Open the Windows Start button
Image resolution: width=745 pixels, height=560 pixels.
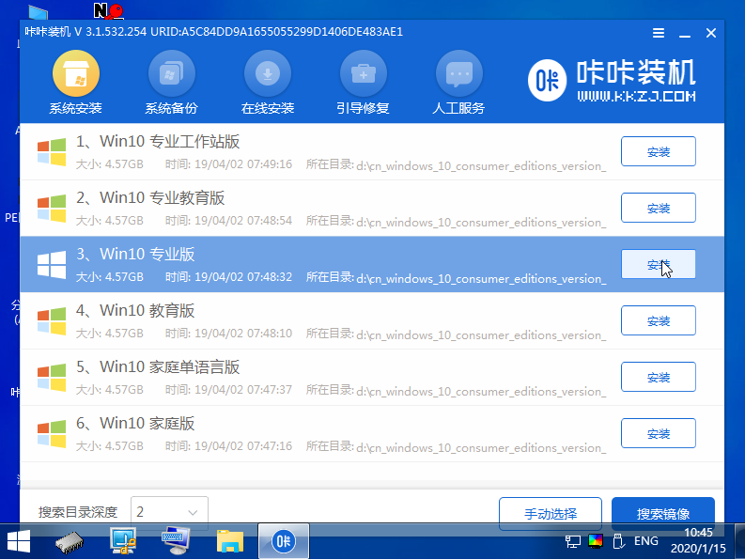pyautogui.click(x=19, y=541)
